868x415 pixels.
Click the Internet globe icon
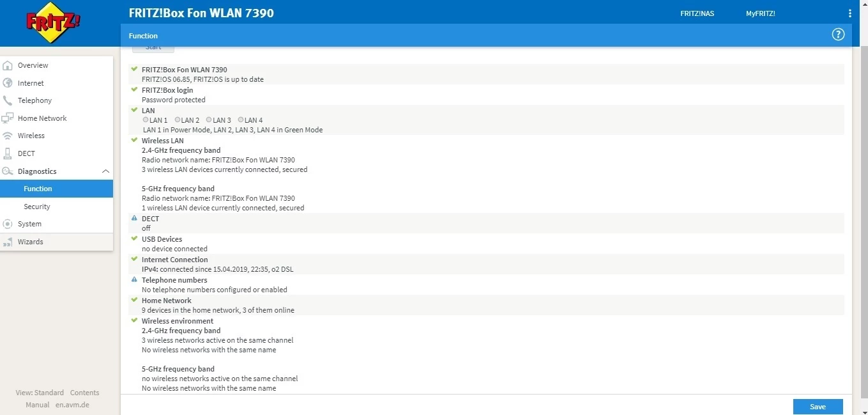[8, 83]
